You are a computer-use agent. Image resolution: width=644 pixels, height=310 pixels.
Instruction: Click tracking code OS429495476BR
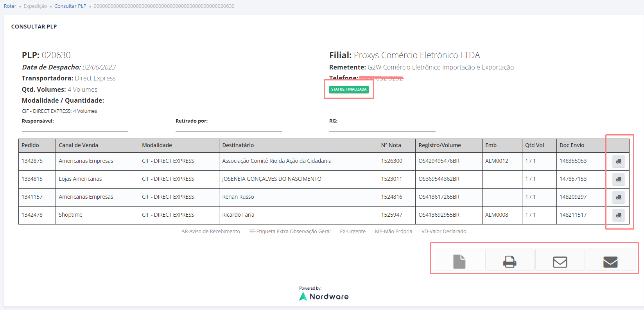[x=439, y=161]
